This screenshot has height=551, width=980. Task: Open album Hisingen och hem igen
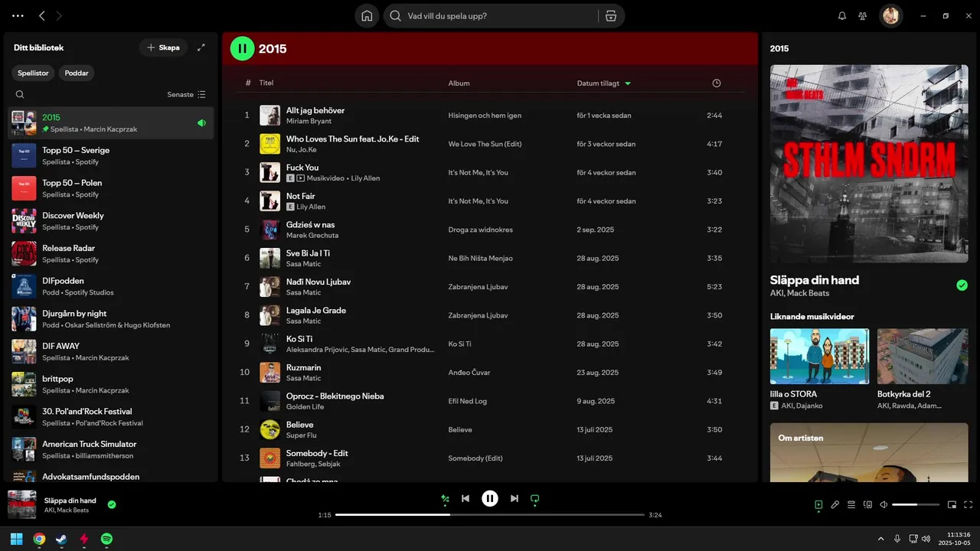click(485, 116)
